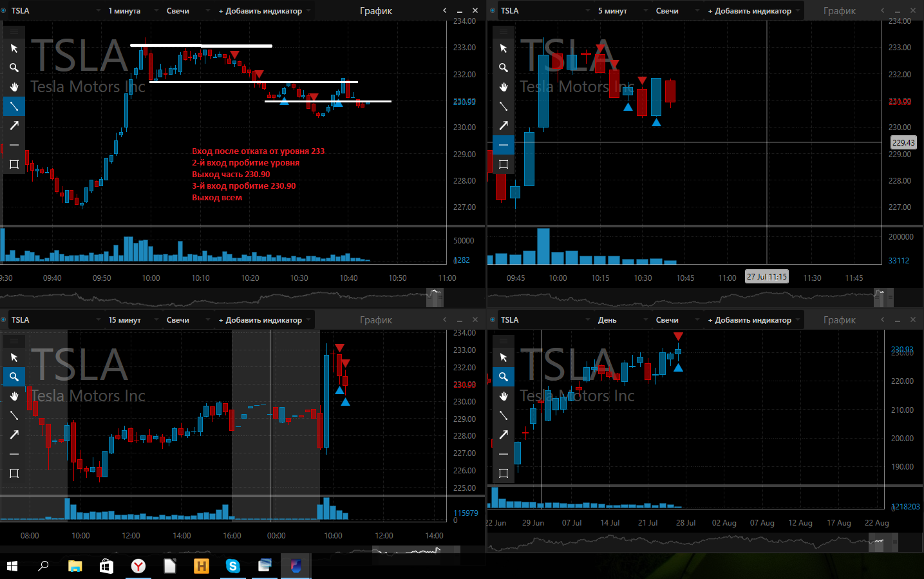924x579 pixels.
Task: Select the hand pan tool in the daily chart
Action: tap(504, 396)
